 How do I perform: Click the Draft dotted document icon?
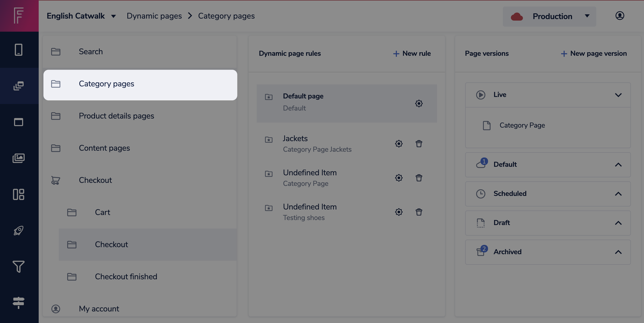pos(481,223)
